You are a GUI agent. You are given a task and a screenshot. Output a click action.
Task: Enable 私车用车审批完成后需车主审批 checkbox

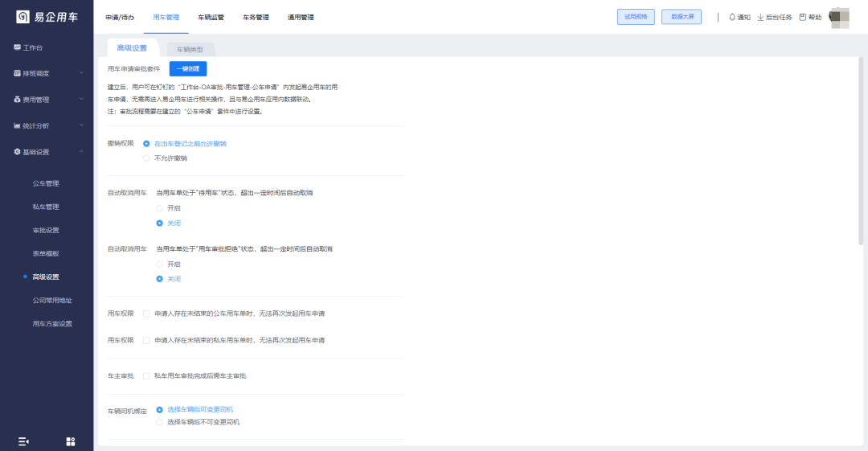pos(146,375)
